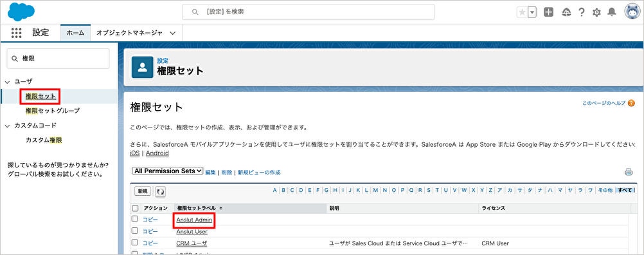Click the permission set header person icon

(x=142, y=68)
